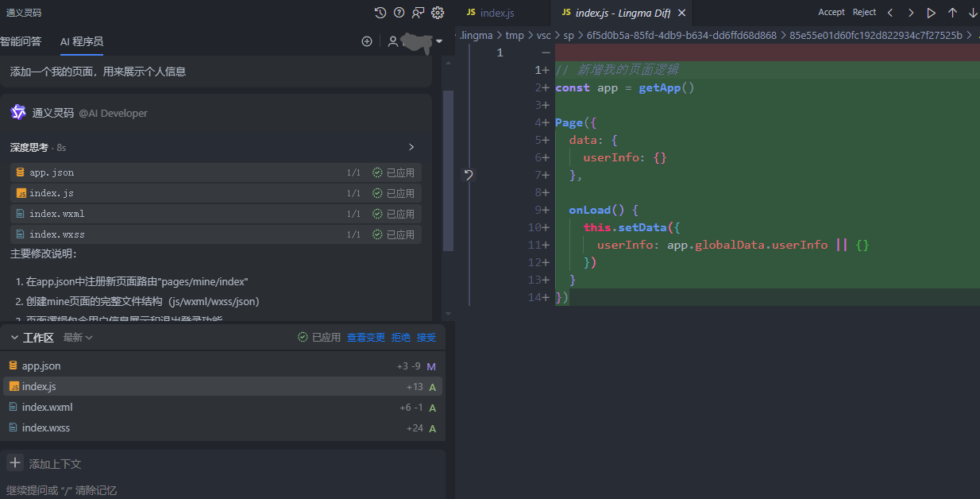This screenshot has height=499, width=980.
Task: Click the 拒绝 link in workspace
Action: tap(401, 338)
